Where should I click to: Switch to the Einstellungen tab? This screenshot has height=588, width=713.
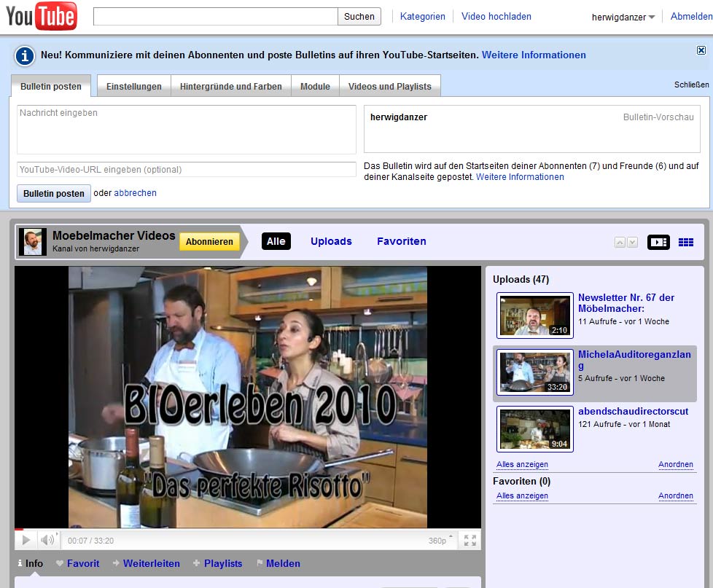(x=134, y=86)
